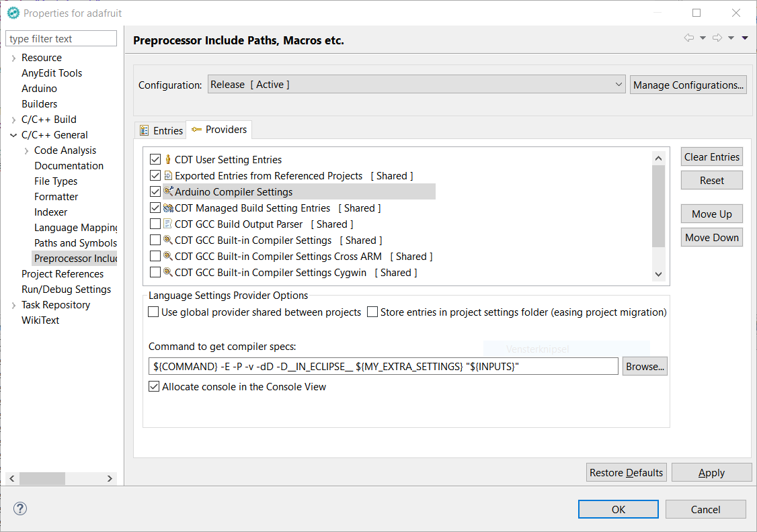Click the back navigation arrow icon
The height and width of the screenshot is (532, 757).
tap(689, 38)
